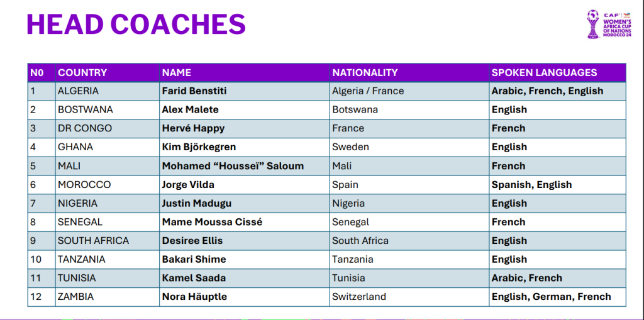Click the SOUTH AFRICA country cell
Viewport: 644px width, 320px height.
click(107, 241)
